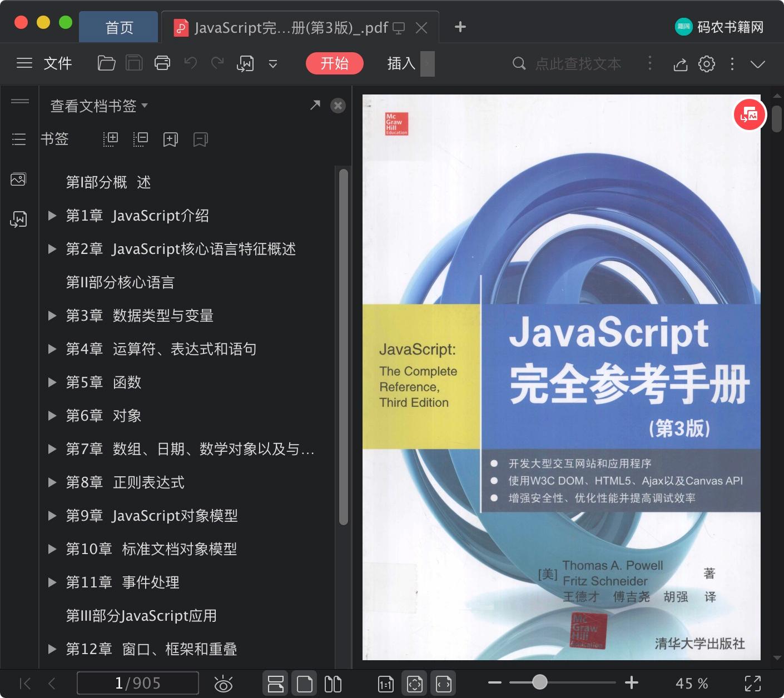Open bookmark 第11章 事件处理
This screenshot has height=698, width=784.
[x=122, y=582]
